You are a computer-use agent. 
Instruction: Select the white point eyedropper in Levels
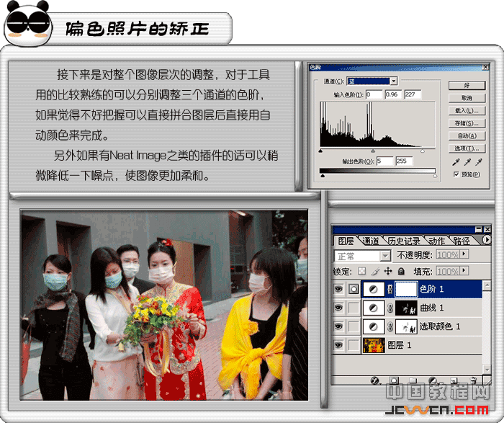point(476,163)
